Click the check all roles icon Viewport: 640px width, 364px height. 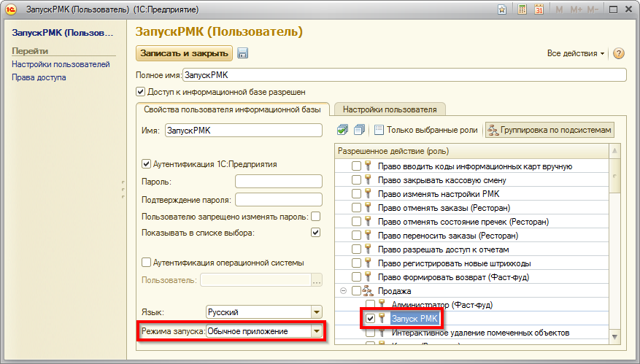343,130
